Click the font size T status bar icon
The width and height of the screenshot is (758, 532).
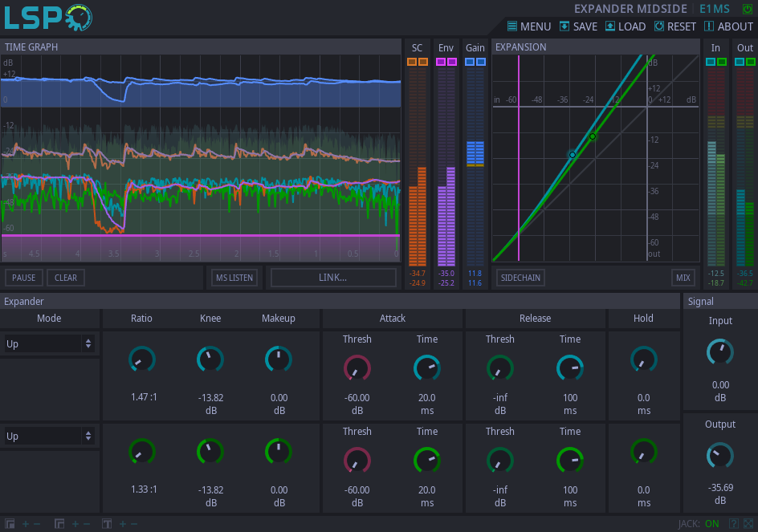click(x=107, y=524)
